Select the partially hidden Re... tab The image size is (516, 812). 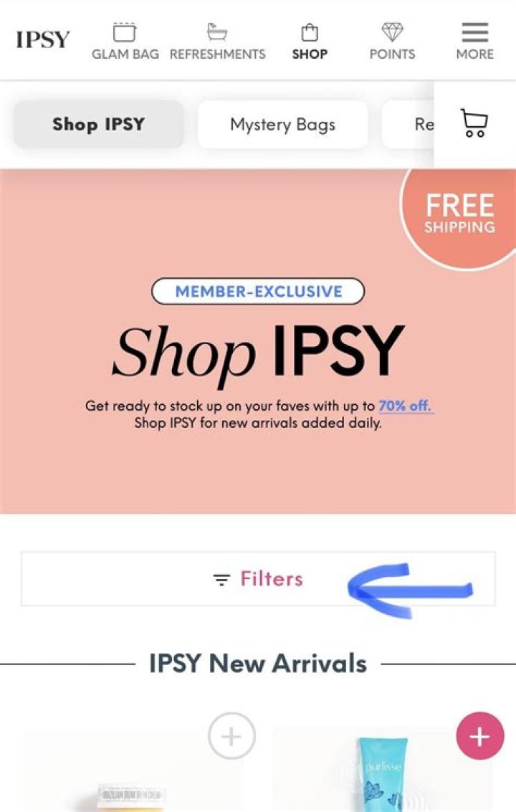[408, 124]
